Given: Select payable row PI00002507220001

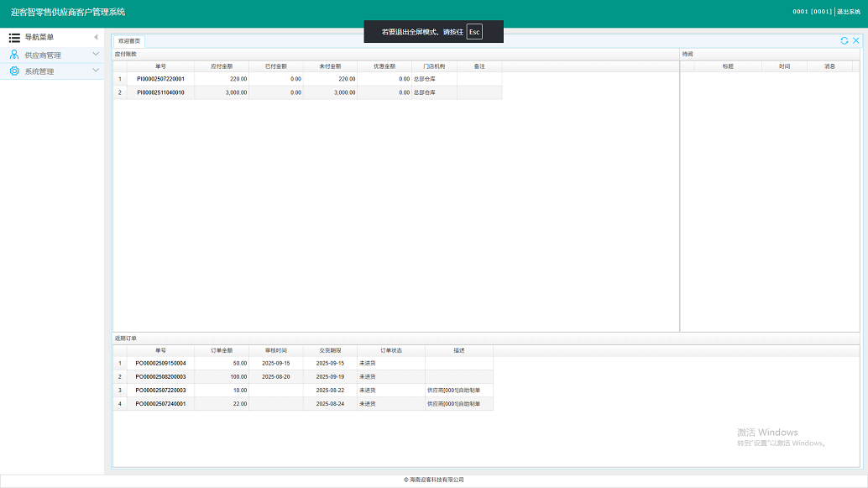Looking at the screenshot, I should [160, 79].
